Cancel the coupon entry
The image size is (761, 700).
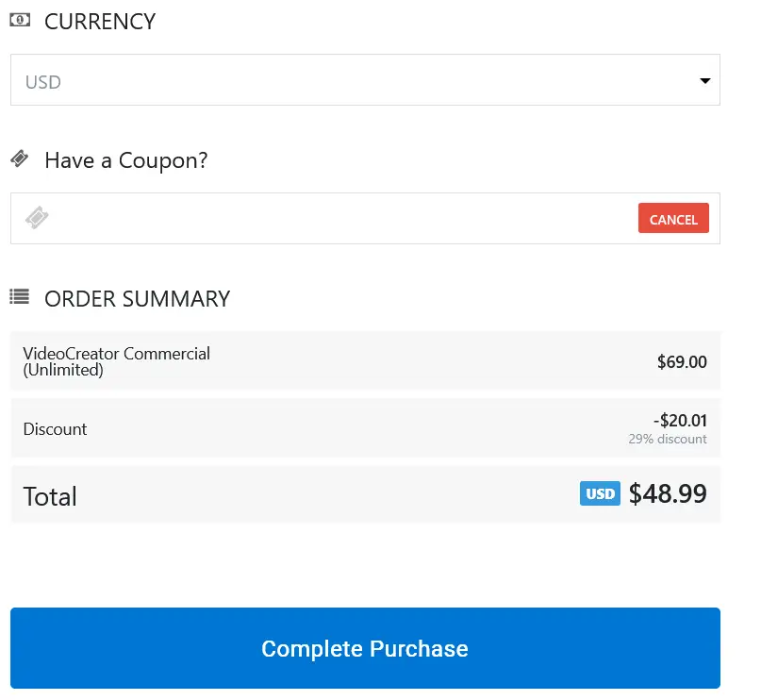pos(673,218)
